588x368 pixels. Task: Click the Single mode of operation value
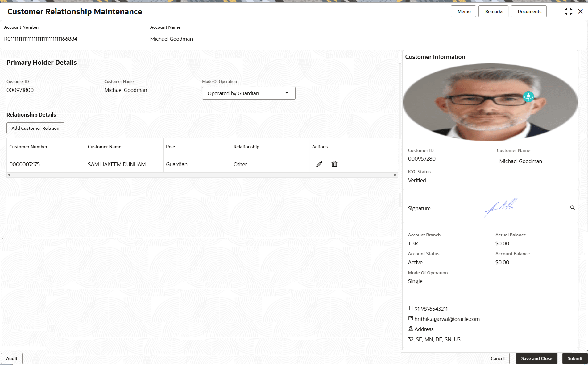tap(415, 281)
